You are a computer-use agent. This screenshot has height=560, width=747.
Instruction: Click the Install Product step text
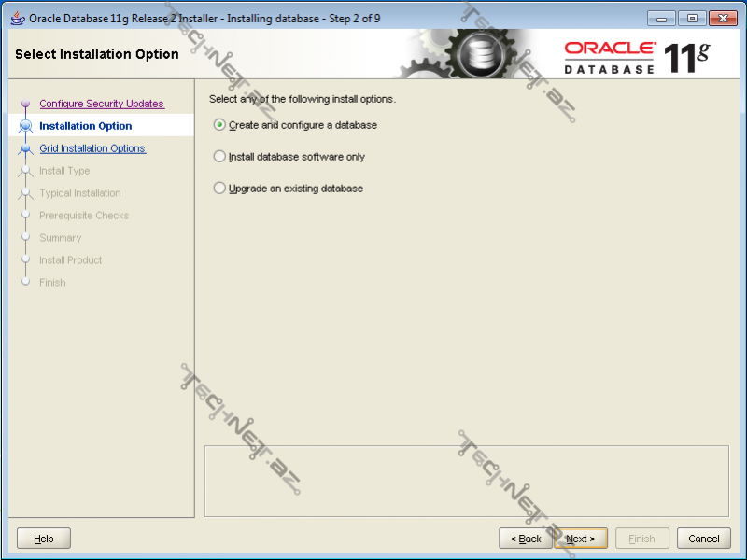(x=71, y=260)
